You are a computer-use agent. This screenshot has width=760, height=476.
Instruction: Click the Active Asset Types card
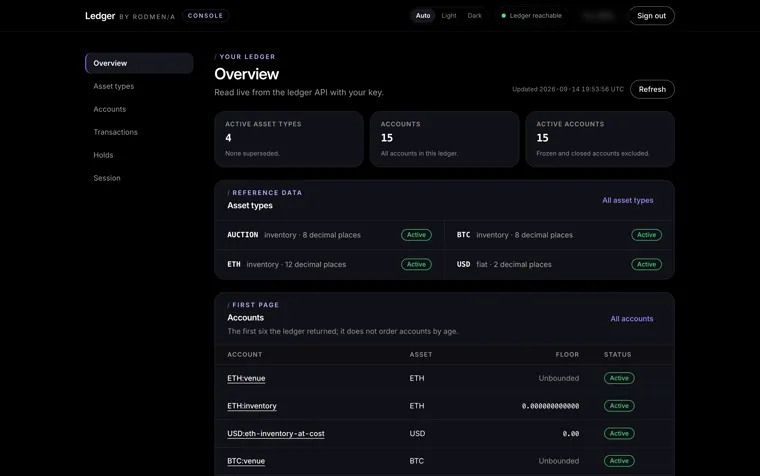tap(289, 139)
